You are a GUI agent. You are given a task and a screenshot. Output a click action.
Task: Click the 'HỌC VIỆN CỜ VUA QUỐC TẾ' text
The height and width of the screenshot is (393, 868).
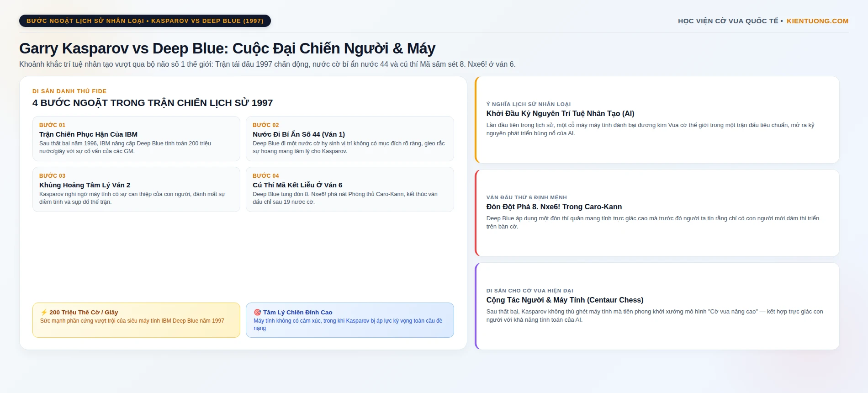[728, 21]
